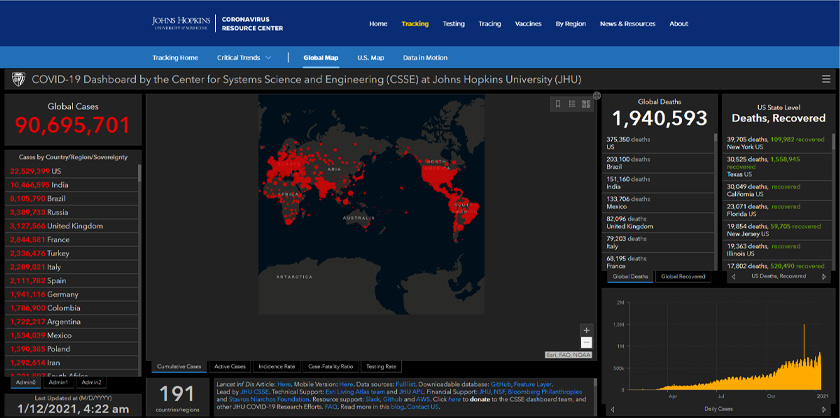Viewport: 840px width, 418px height.
Task: Expand the Critical Trends dropdown
Action: click(244, 58)
